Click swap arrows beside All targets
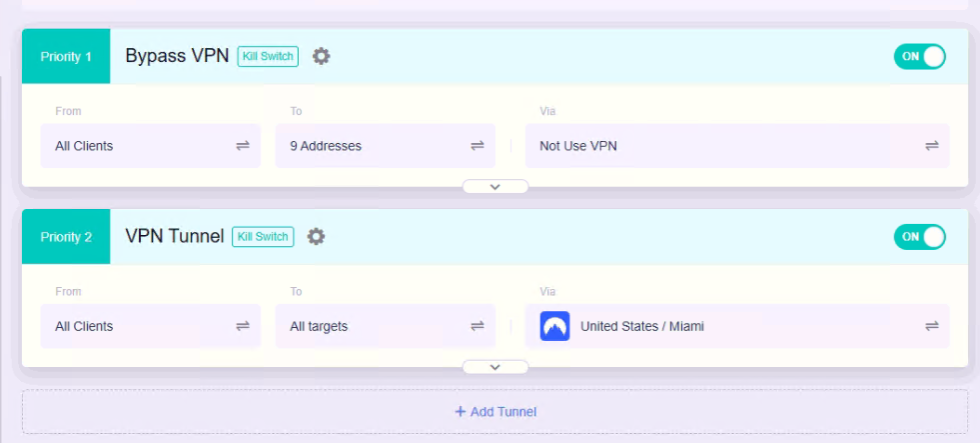The height and width of the screenshot is (443, 980). coord(478,326)
